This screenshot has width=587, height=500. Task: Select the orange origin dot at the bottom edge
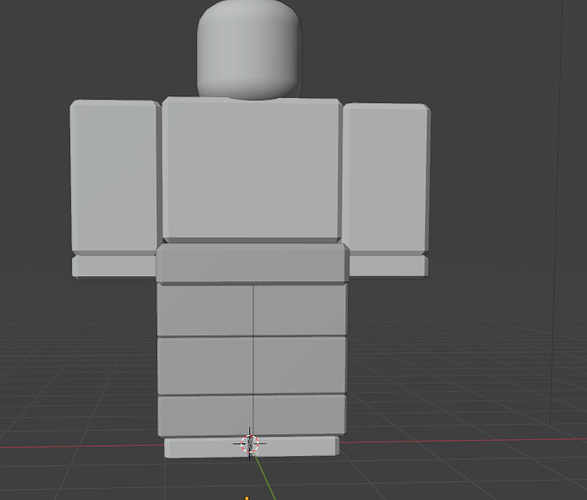coord(246,498)
